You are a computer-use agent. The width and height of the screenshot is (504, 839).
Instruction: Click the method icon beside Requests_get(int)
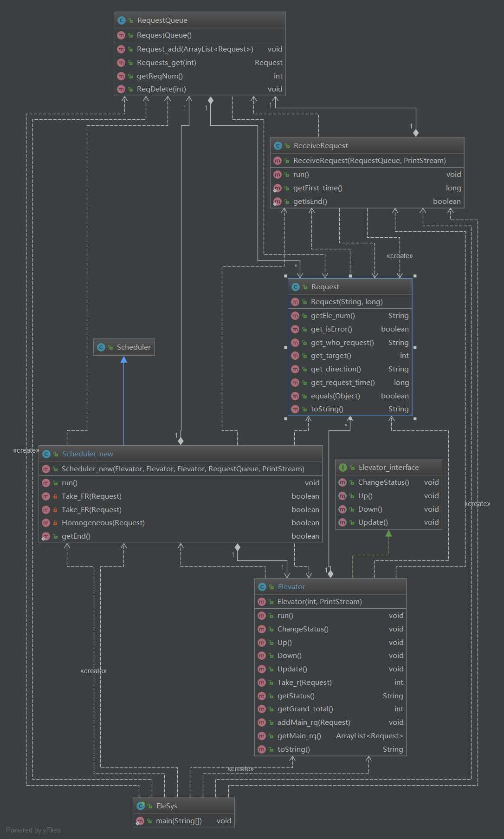(121, 63)
